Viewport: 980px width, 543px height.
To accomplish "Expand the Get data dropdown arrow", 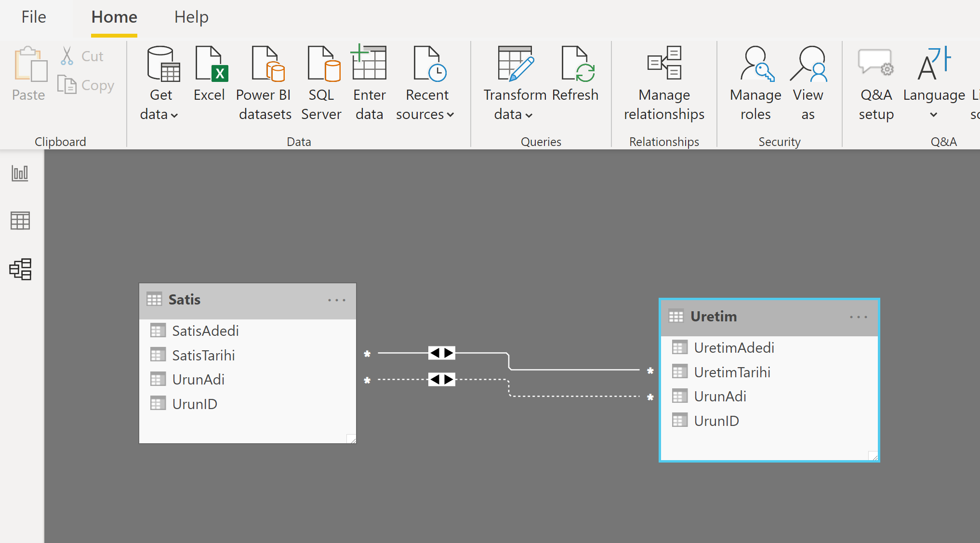I will point(174,115).
